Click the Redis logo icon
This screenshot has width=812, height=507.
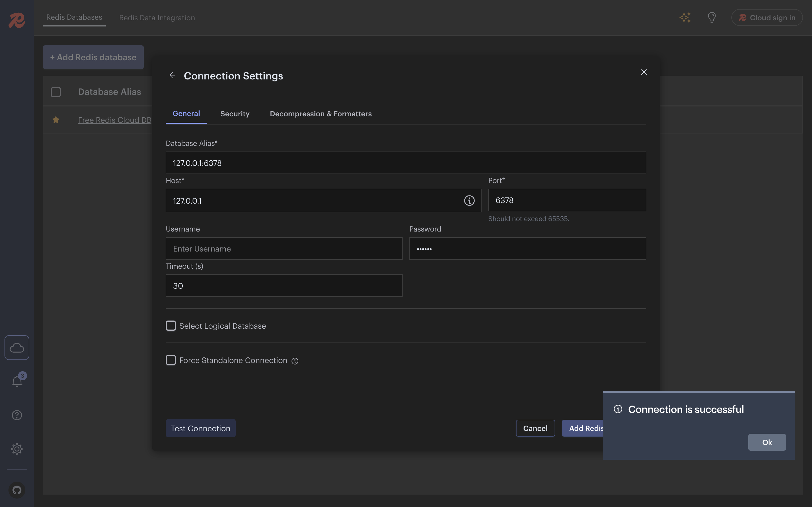(x=17, y=20)
